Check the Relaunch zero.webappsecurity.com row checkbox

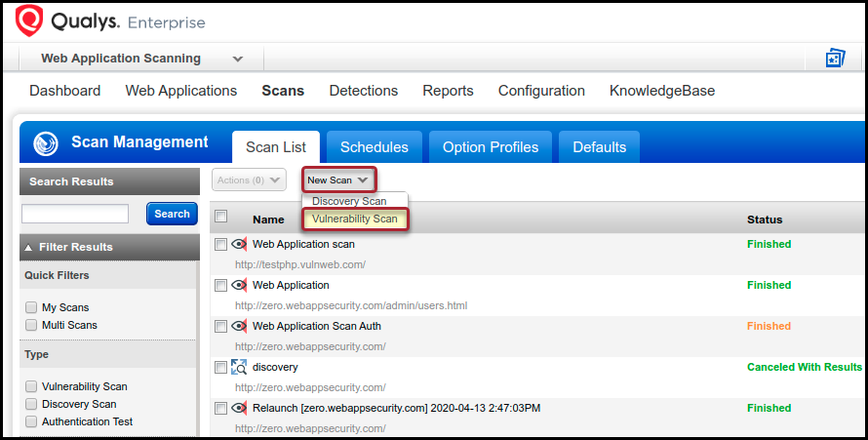[220, 408]
